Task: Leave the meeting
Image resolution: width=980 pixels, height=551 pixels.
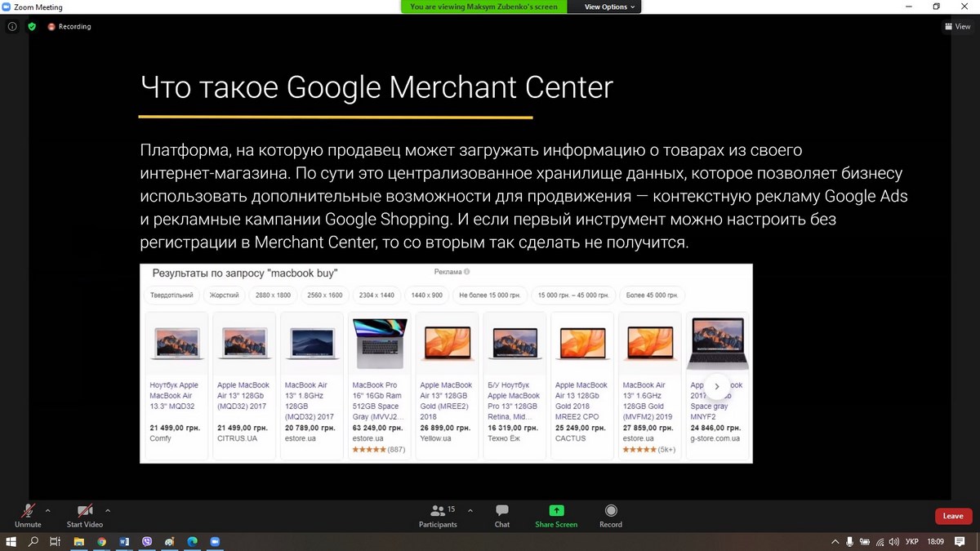Action: tap(953, 516)
